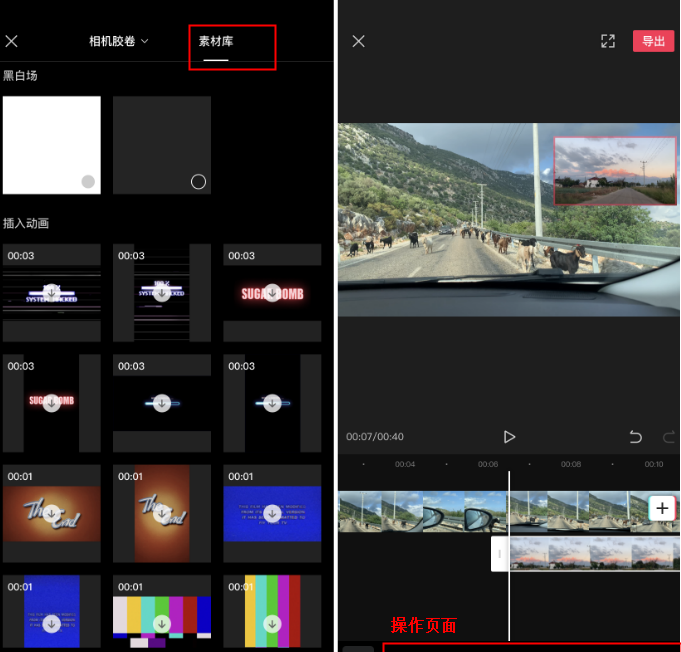This screenshot has height=652, width=681.
Task: Close the media picker with the X icon
Action: 12,41
